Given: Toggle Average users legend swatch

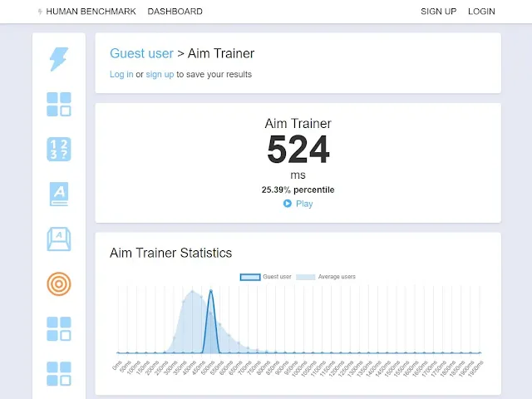Looking at the screenshot, I should pyautogui.click(x=305, y=277).
